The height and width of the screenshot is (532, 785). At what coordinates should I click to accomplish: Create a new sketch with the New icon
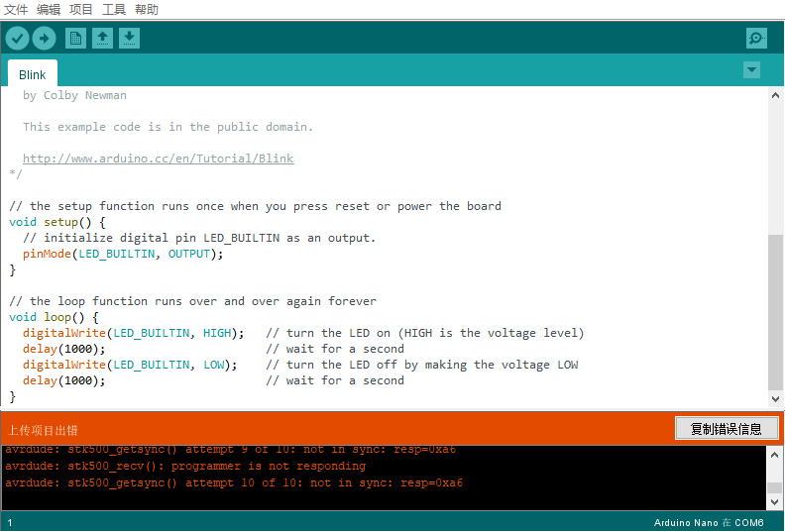click(x=75, y=39)
